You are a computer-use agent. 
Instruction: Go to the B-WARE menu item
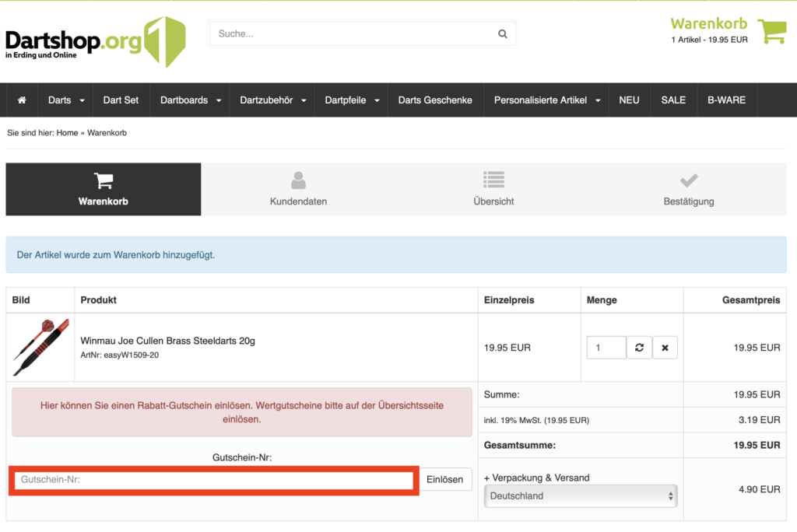tap(726, 100)
